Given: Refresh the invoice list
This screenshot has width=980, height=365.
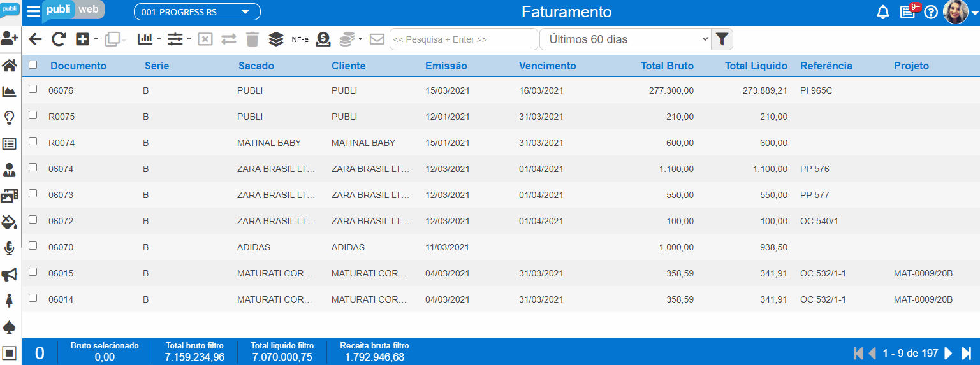Looking at the screenshot, I should click(59, 39).
